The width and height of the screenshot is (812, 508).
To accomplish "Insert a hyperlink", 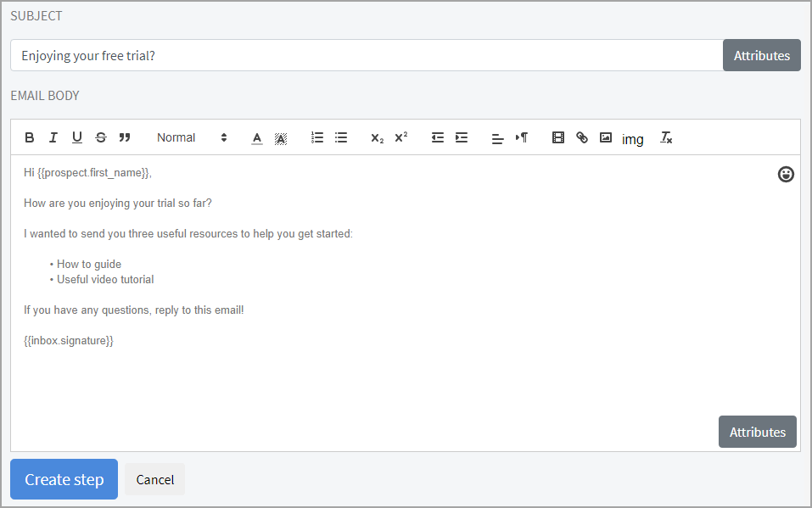I will (x=582, y=137).
